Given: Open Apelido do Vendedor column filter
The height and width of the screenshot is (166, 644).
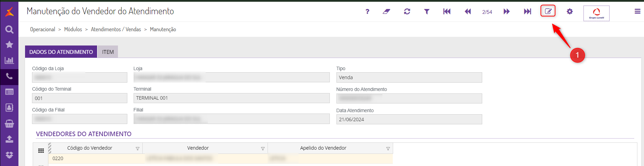Looking at the screenshot, I should point(388,149).
